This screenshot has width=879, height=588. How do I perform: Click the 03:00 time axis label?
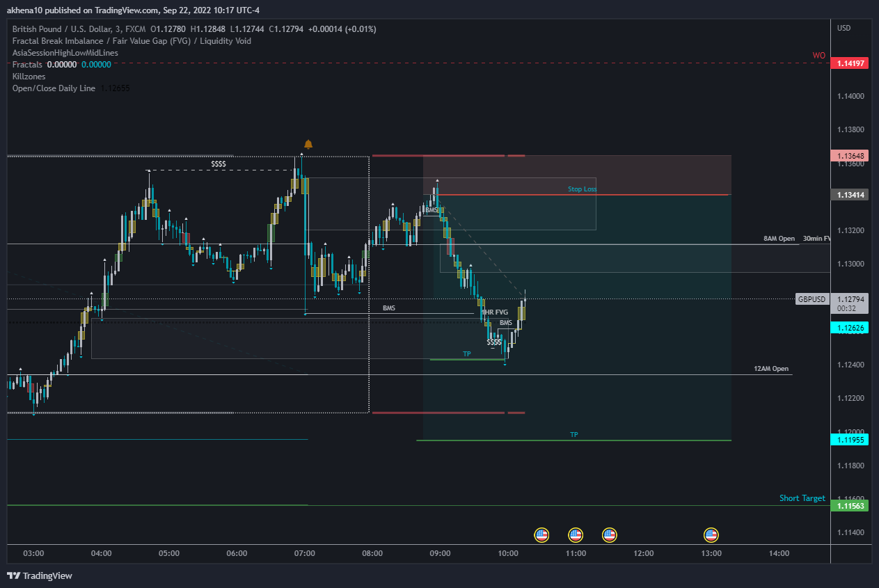[33, 553]
